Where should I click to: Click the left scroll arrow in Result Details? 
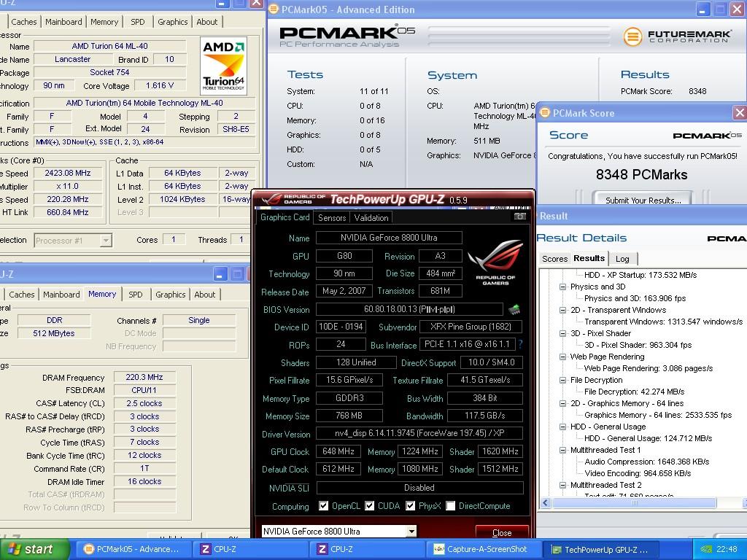(x=546, y=503)
